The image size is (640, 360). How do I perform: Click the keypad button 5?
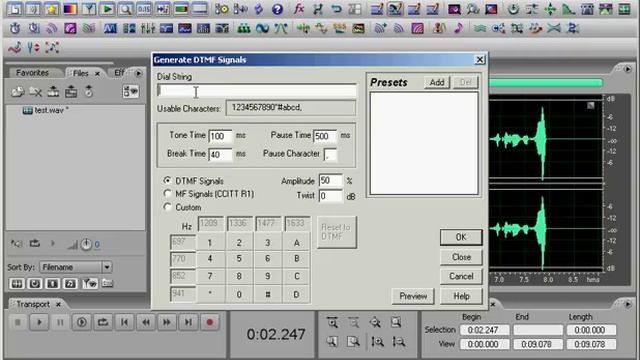[x=239, y=258]
